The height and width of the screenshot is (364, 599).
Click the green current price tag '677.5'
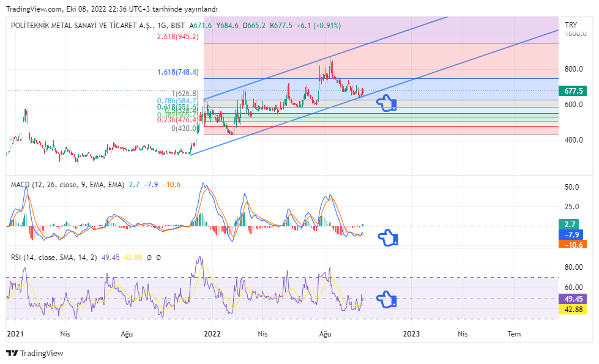click(573, 91)
